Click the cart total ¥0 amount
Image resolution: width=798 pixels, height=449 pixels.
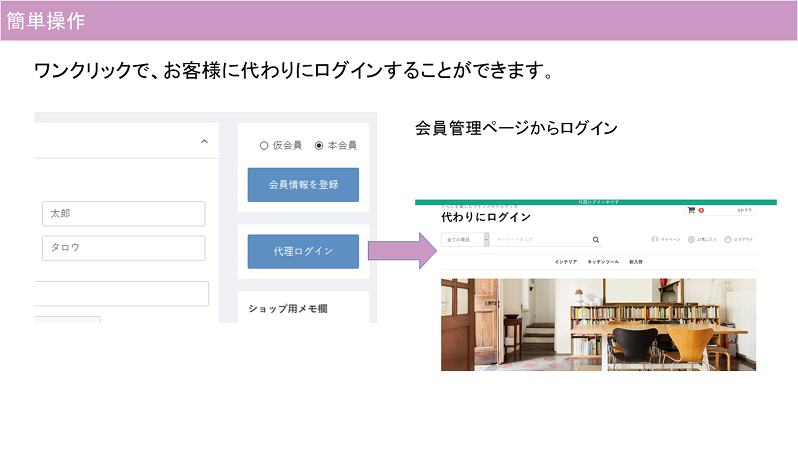coord(745,210)
